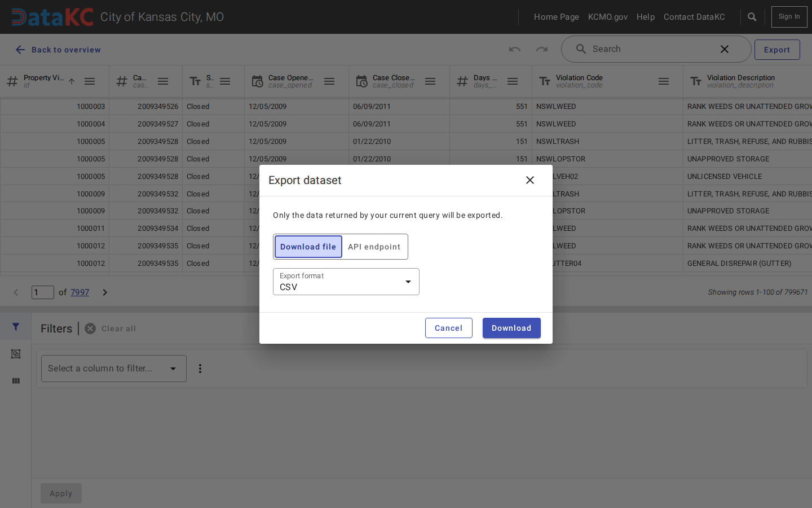Toggle sort arrow on Property Violation column
The image size is (812, 508).
(x=72, y=81)
